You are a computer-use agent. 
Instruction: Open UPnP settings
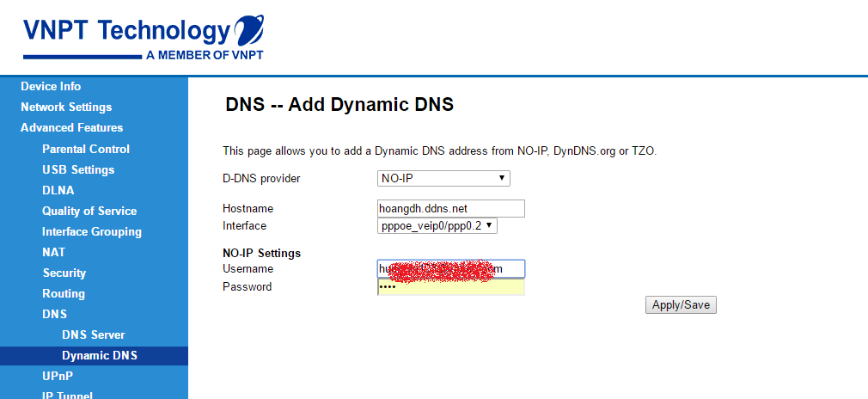tap(58, 377)
